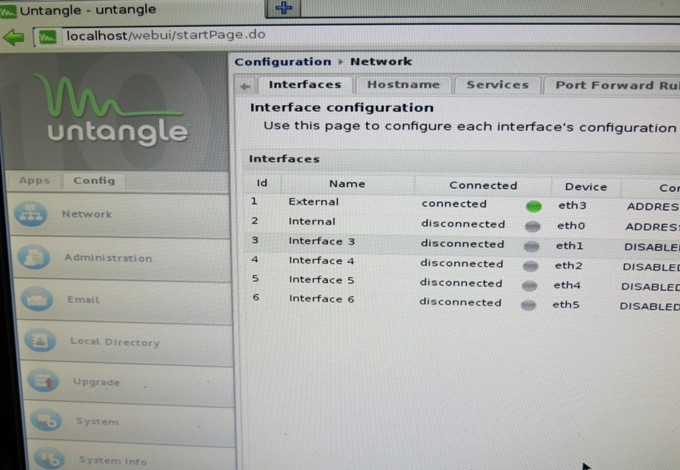680x470 pixels.
Task: Click the DISABLED config cell for eth1
Action: pos(652,247)
